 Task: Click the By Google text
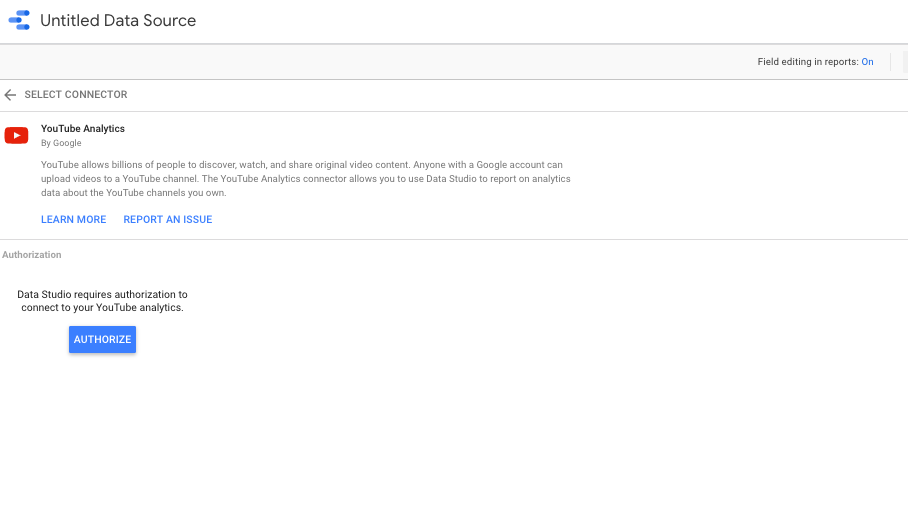61,143
